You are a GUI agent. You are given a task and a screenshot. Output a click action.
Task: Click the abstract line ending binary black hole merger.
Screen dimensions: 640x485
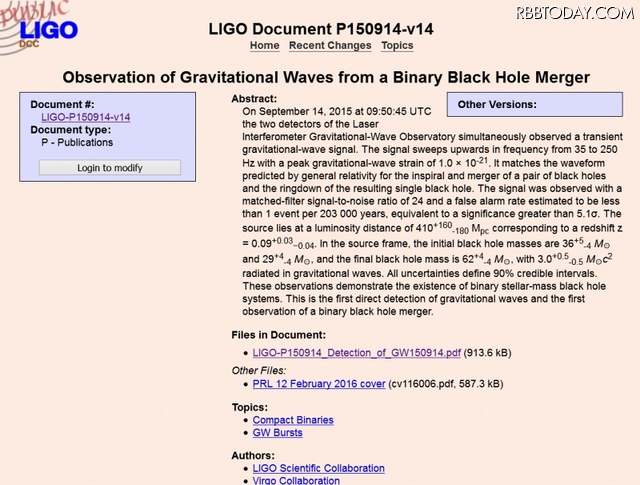pos(338,311)
